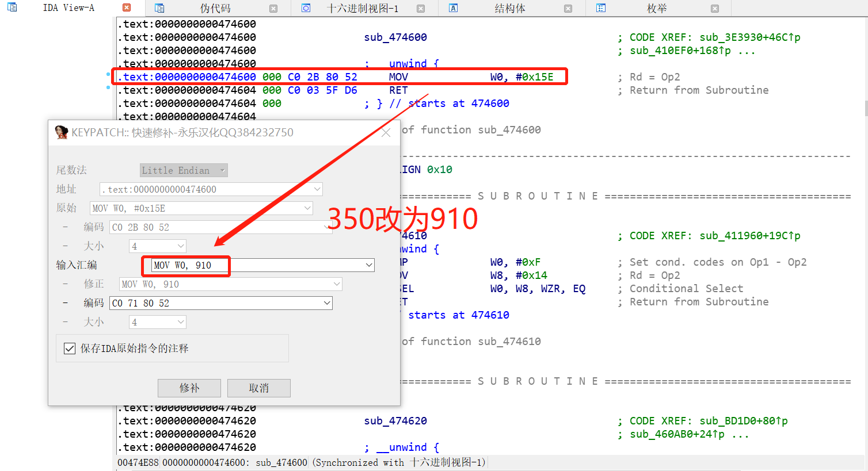
Task: Click the 修补 button
Action: pyautogui.click(x=189, y=388)
